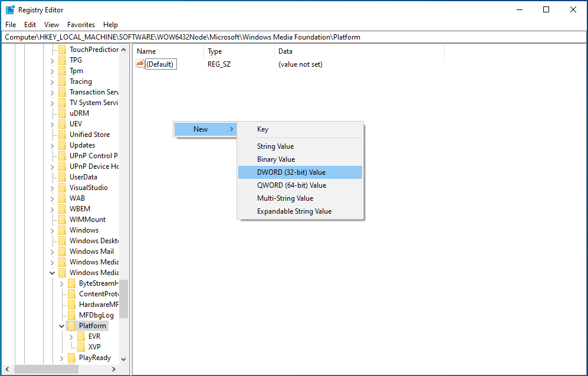Viewport: 588px width, 376px height.
Task: Select the TV System Servi tree key
Action: 94,103
